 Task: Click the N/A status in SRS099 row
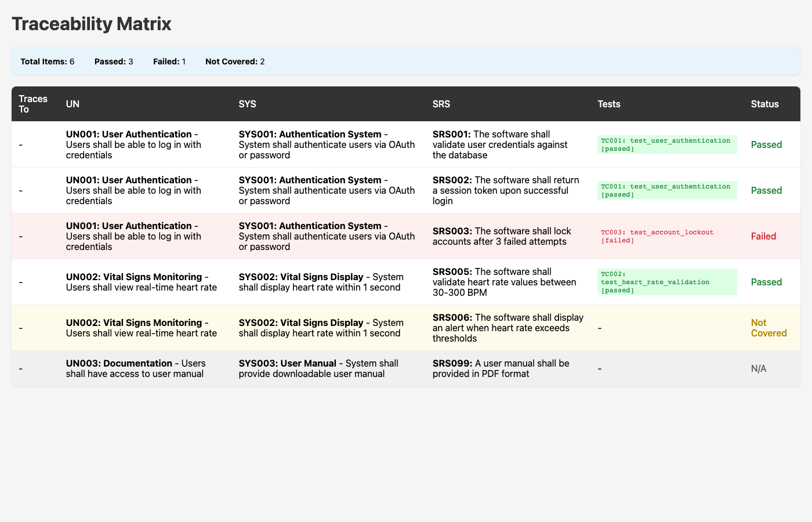(759, 368)
